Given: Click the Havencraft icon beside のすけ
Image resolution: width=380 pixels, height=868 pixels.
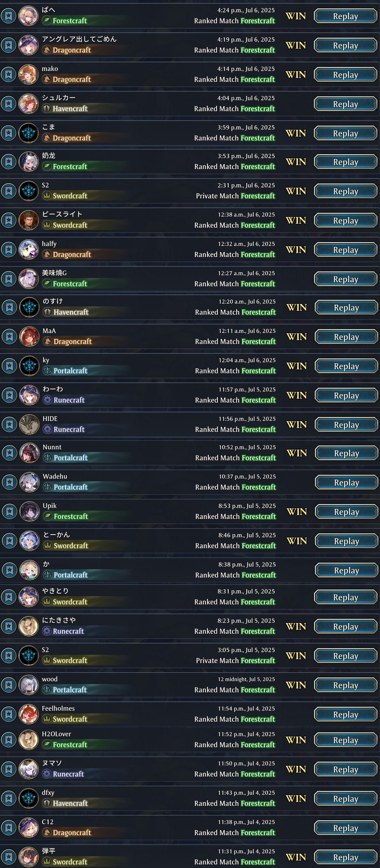Looking at the screenshot, I should [x=47, y=312].
